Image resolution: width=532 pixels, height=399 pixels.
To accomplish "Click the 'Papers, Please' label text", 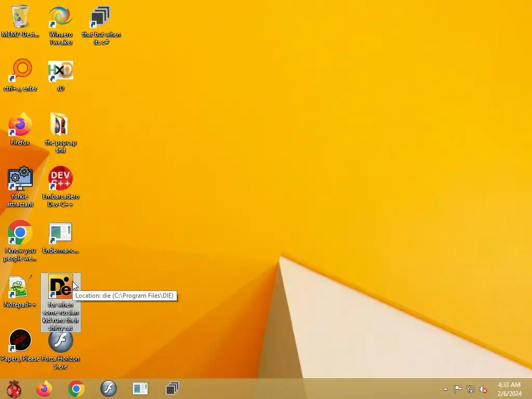I will [x=20, y=358].
